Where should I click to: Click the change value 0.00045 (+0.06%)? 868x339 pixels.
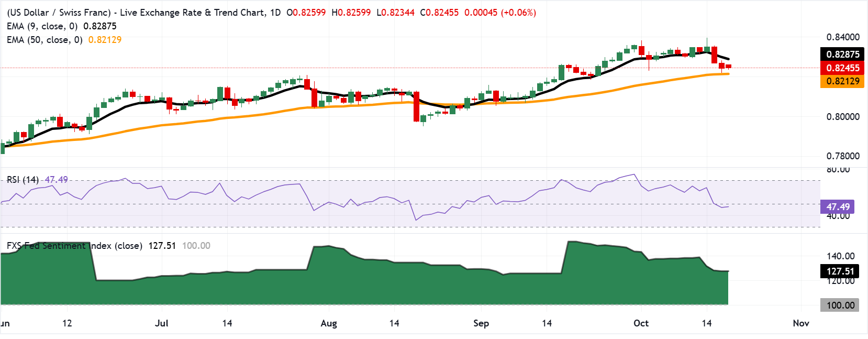(x=500, y=13)
